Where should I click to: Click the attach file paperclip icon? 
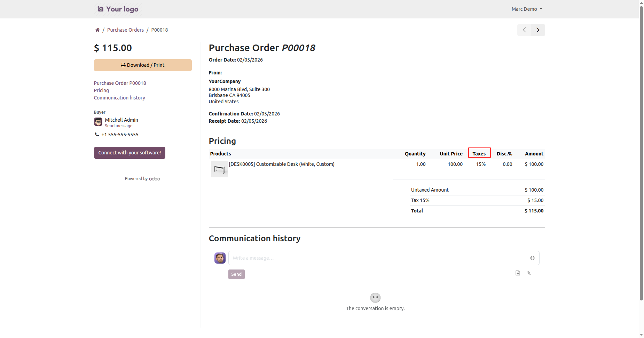[x=528, y=273]
